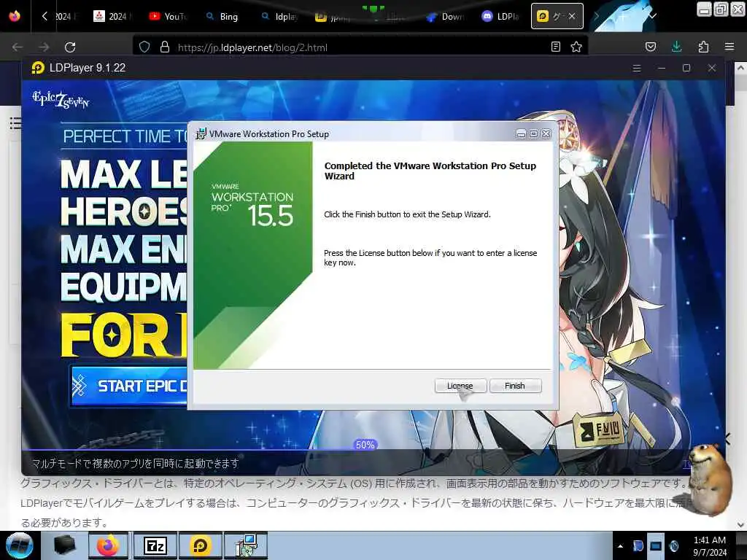Click the START EPIC banner button
Image resolution: width=747 pixels, height=560 pixels.
pos(128,386)
